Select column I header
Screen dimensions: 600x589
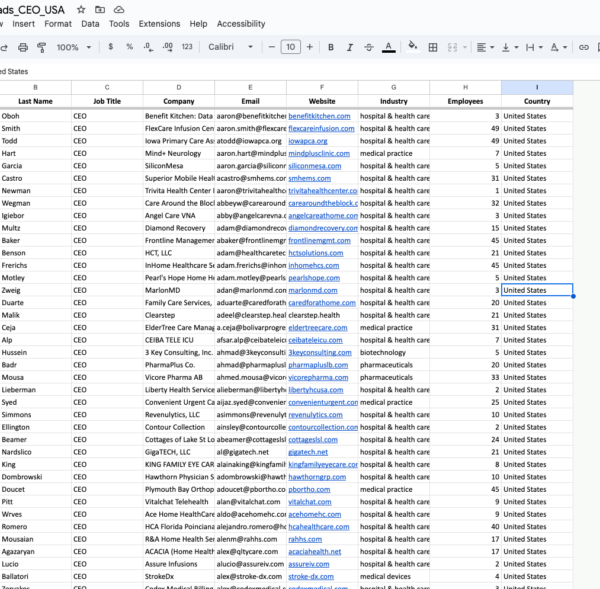click(x=537, y=88)
